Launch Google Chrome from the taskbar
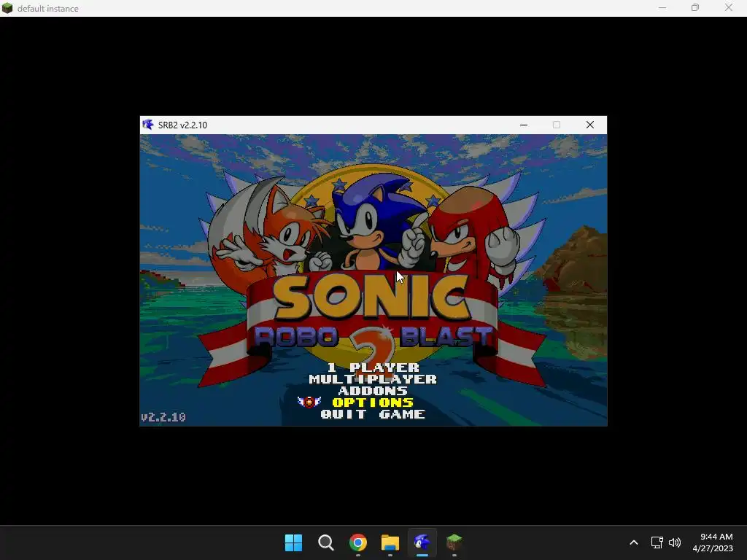 (357, 542)
